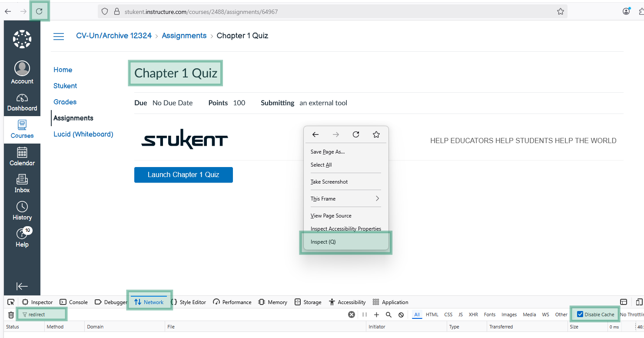Filter network requests by Images
Screen dimensions: 644x338
tap(509, 315)
